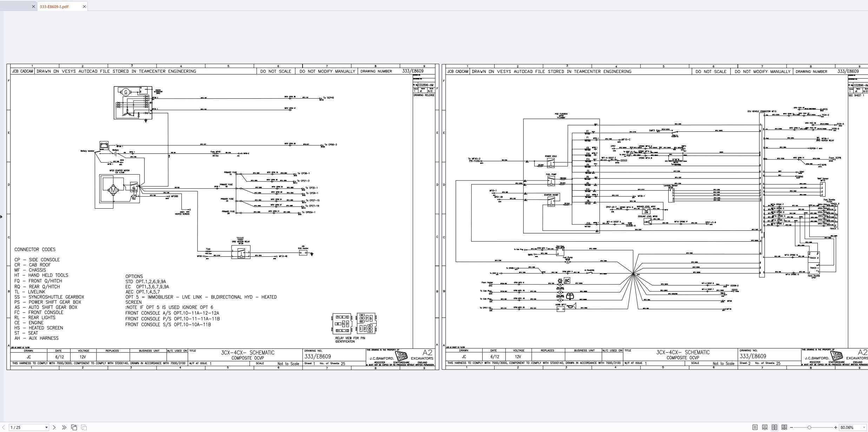Image resolution: width=868 pixels, height=432 pixels.
Task: Click the 'To SCP40' wire destination label
Action: point(329,98)
